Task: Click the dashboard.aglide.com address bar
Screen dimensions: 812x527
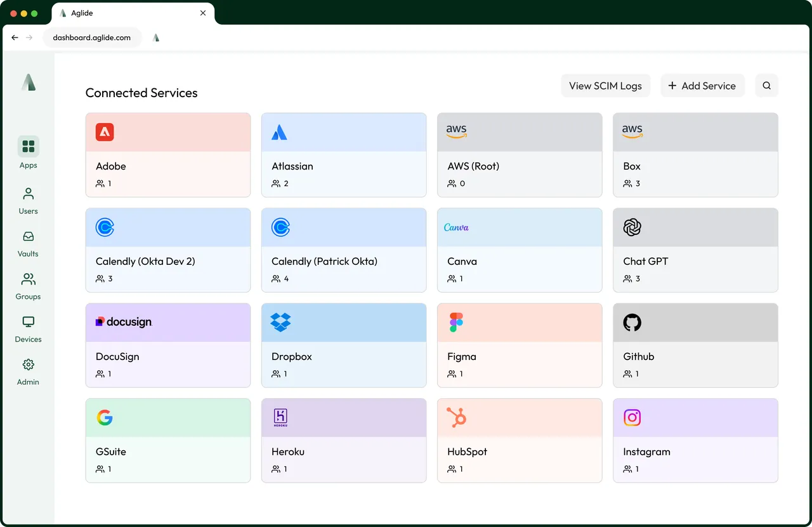Action: tap(92, 37)
